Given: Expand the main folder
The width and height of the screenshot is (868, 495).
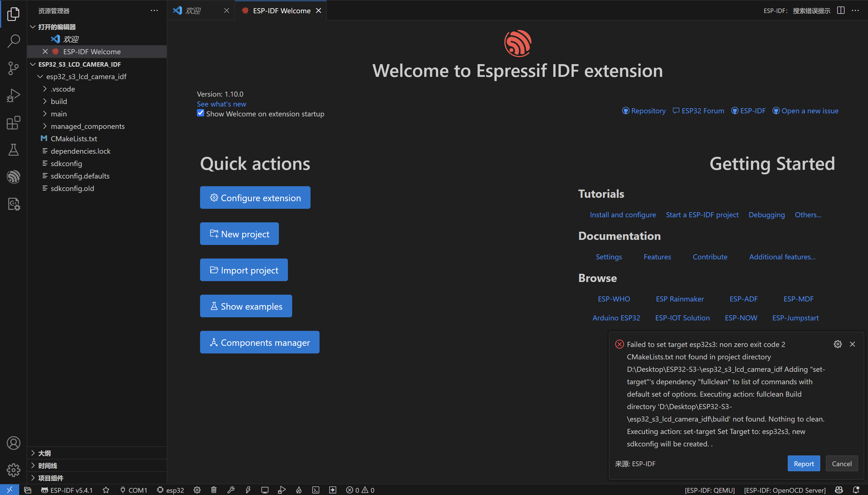Looking at the screenshot, I should 97,114.
